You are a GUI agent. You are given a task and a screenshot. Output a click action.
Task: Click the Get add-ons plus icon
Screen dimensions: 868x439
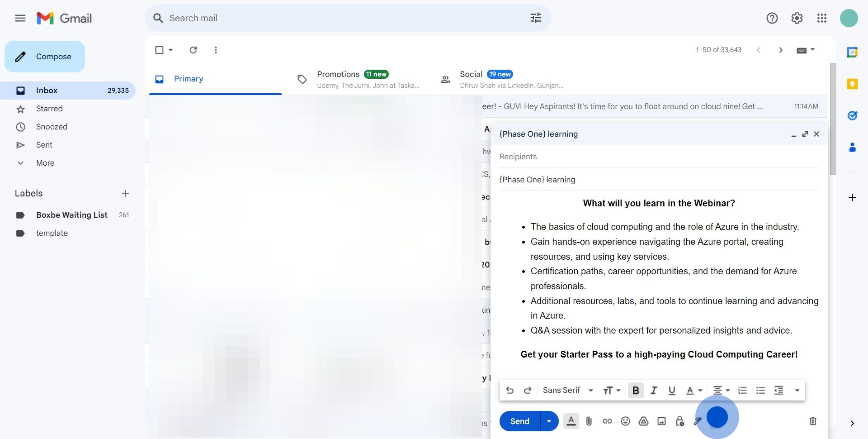pyautogui.click(x=852, y=197)
